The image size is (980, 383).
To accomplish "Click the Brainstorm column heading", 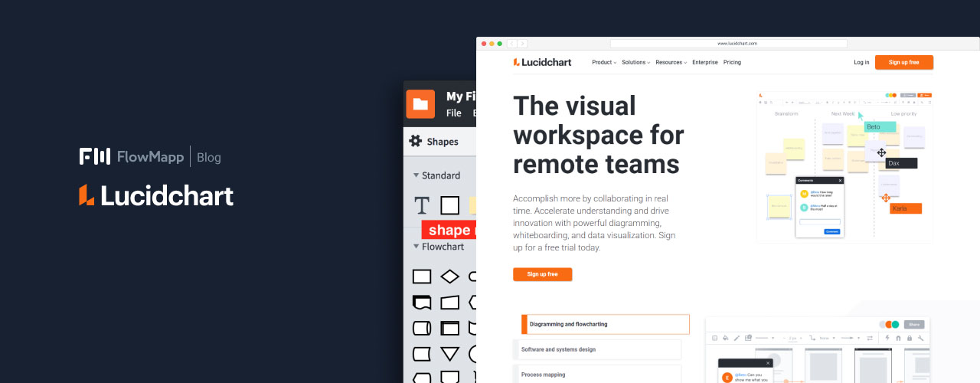I will 786,113.
